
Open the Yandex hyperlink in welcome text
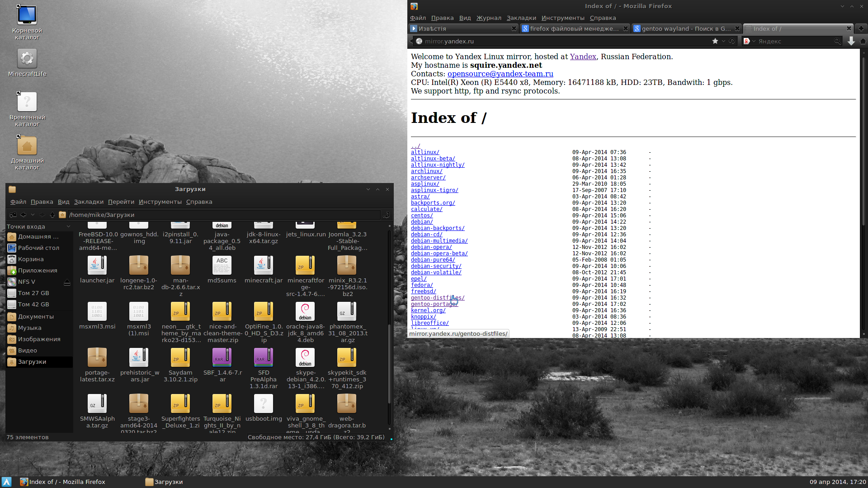[583, 56]
